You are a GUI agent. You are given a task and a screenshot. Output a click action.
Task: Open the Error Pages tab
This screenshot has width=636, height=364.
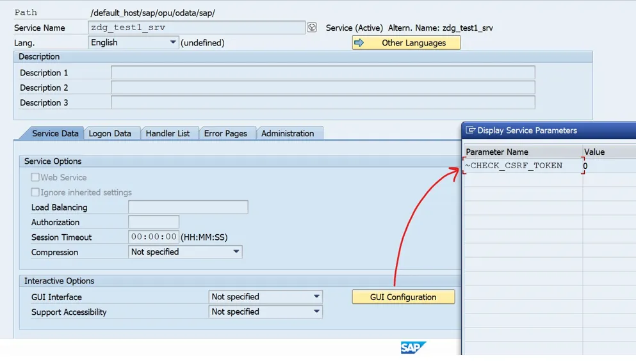point(225,133)
